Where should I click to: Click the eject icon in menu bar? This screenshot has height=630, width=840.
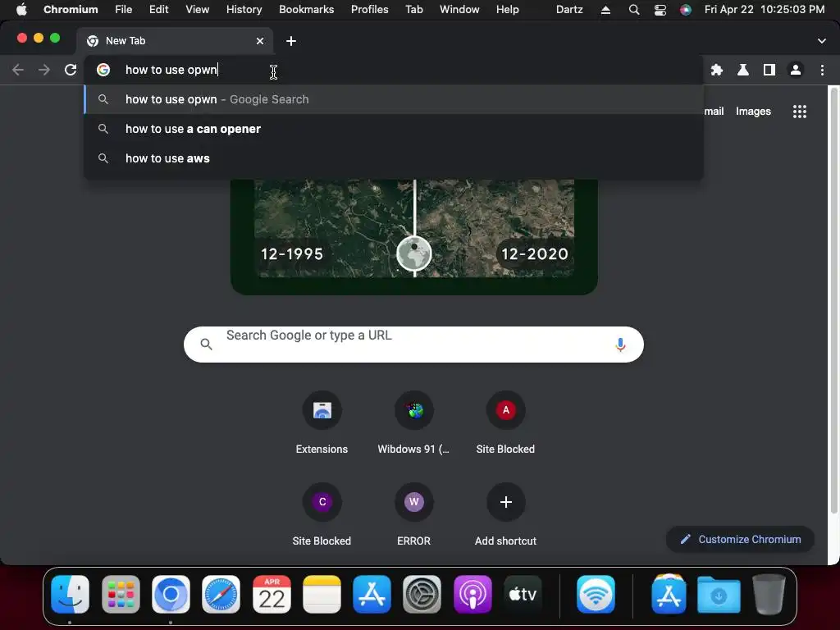click(605, 10)
